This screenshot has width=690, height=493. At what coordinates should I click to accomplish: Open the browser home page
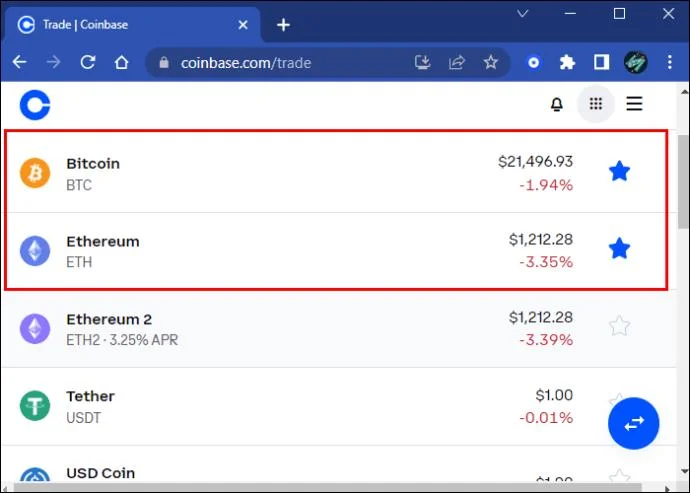point(121,62)
